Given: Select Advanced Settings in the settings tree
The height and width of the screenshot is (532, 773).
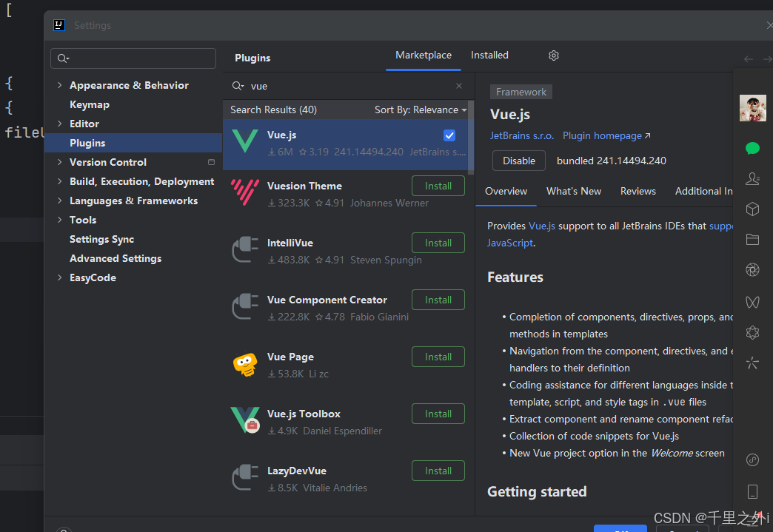Looking at the screenshot, I should point(116,258).
